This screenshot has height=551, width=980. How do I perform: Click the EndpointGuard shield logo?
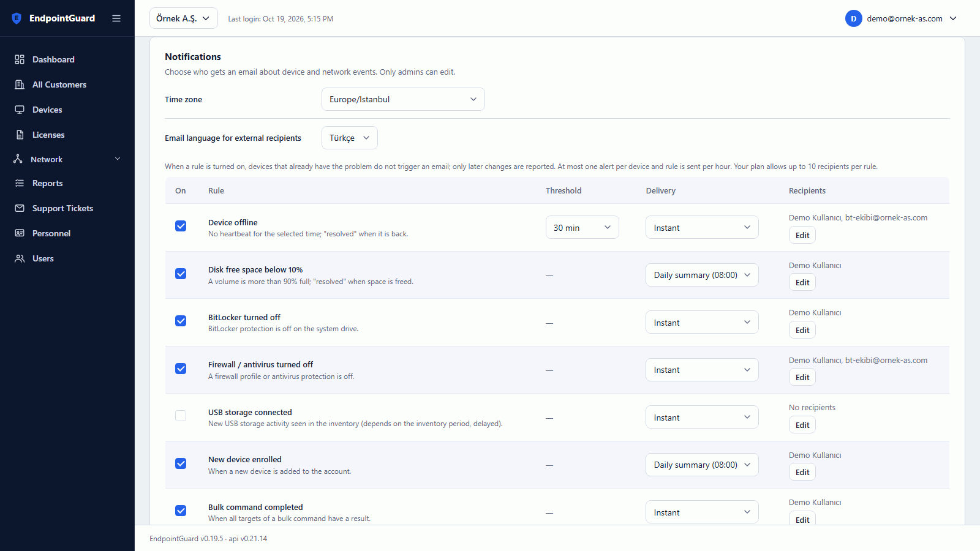click(17, 18)
